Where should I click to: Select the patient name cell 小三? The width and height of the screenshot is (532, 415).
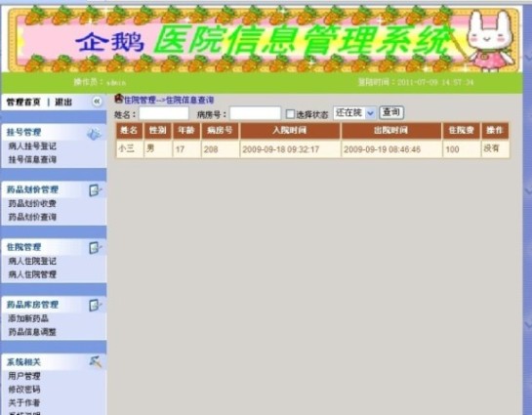(129, 148)
